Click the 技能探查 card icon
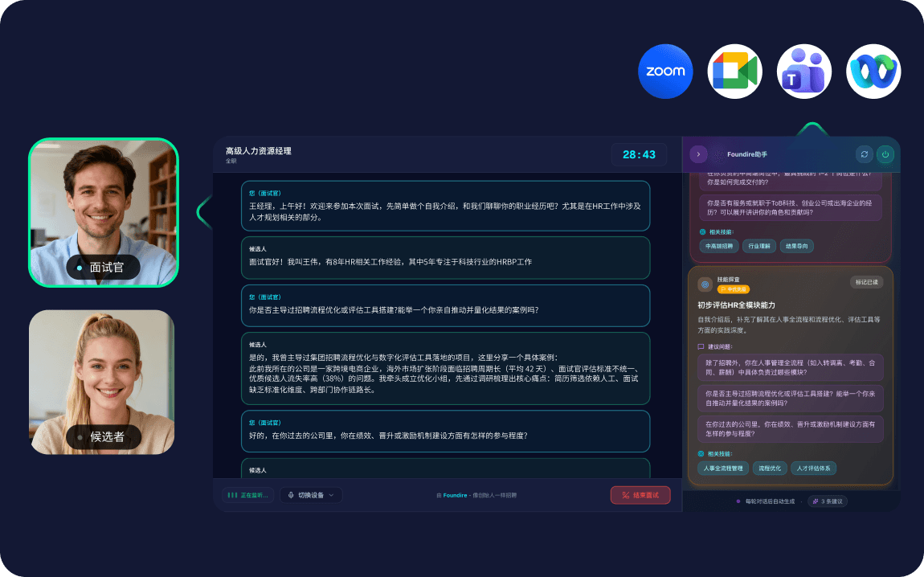 pyautogui.click(x=705, y=284)
